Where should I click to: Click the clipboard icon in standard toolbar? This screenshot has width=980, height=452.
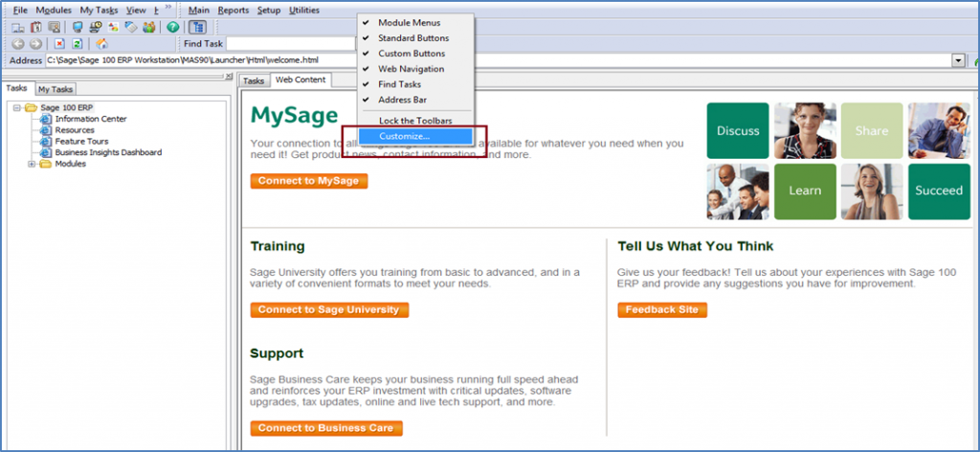click(x=36, y=28)
